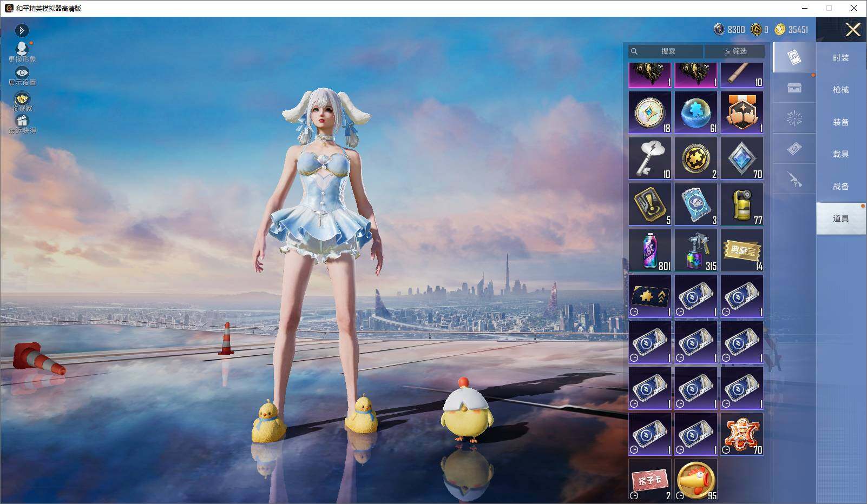Switch to the 装备 tab
867x504 pixels.
click(x=840, y=122)
